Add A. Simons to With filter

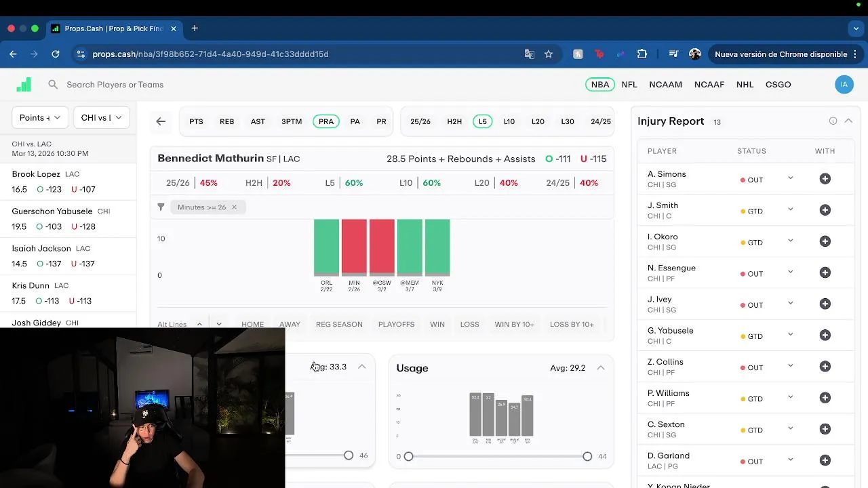[x=825, y=179]
